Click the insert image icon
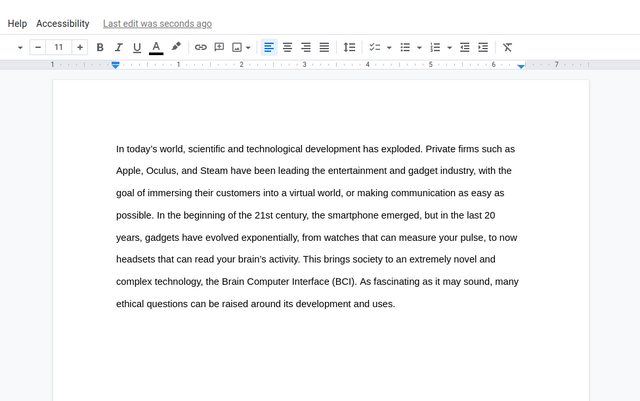 tap(237, 47)
